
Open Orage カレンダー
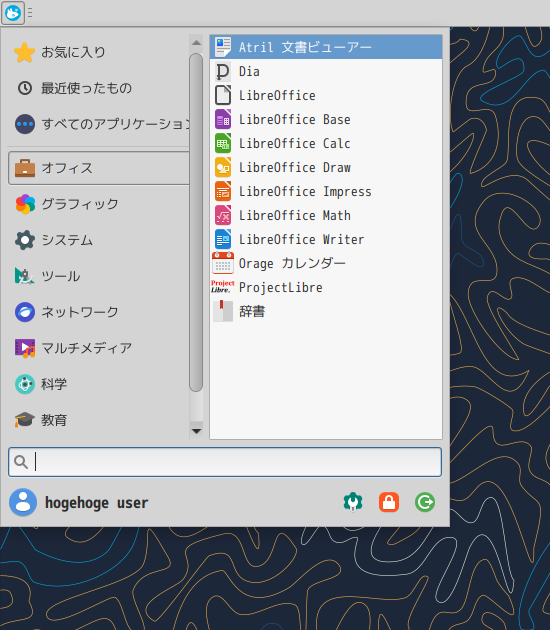(326, 263)
